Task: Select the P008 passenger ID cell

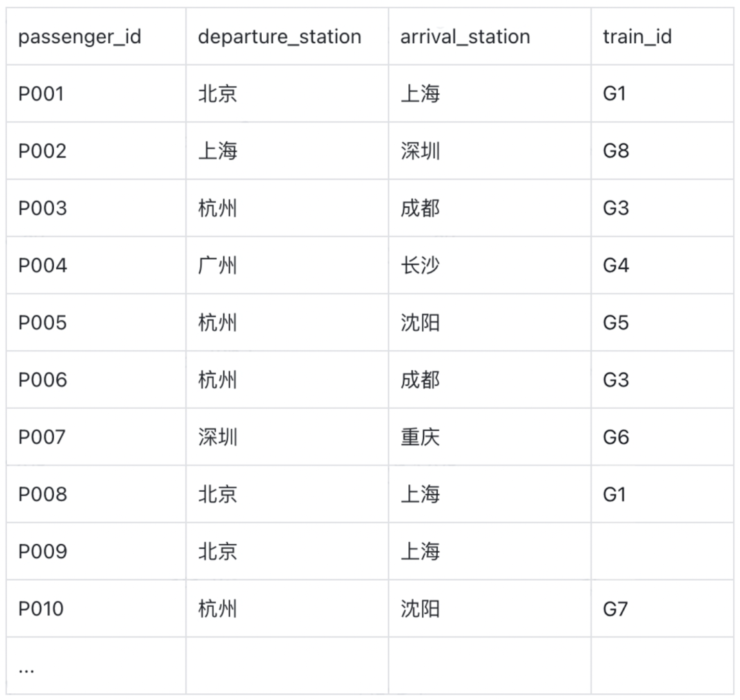Action: [x=42, y=495]
